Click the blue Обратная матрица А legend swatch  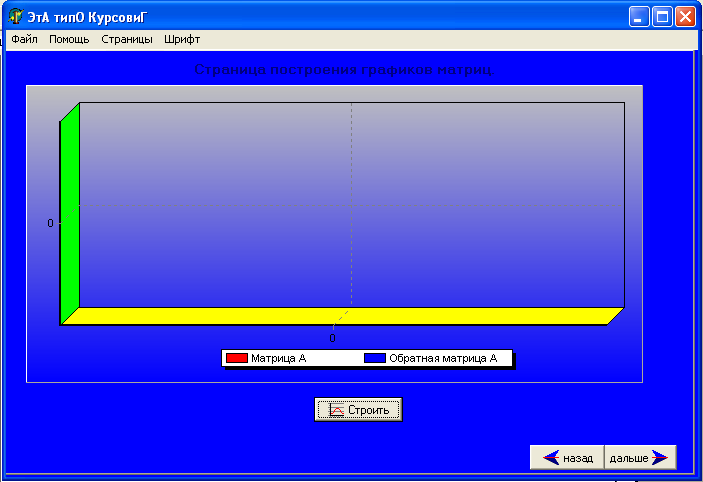click(x=375, y=358)
